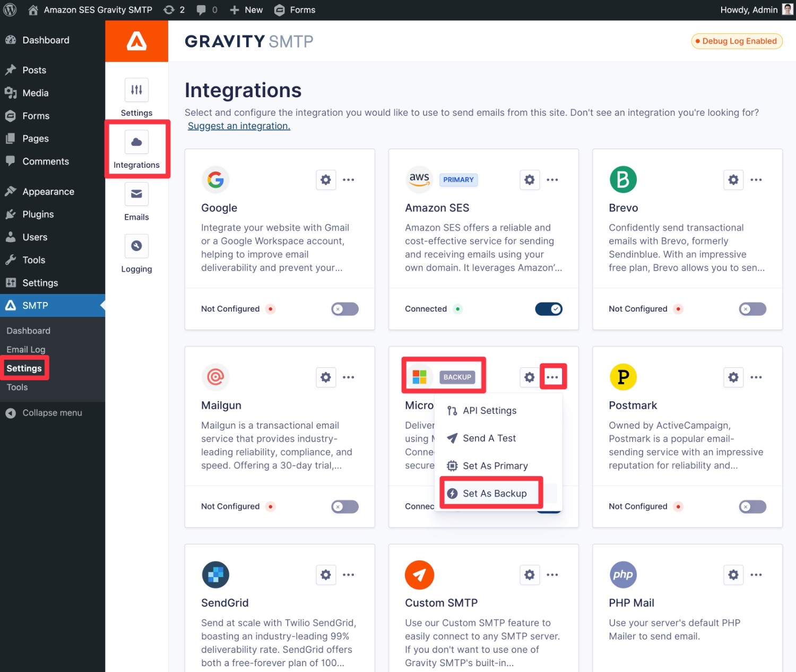
Task: Open Settings sliders icon in Gravity sidebar
Action: (136, 90)
